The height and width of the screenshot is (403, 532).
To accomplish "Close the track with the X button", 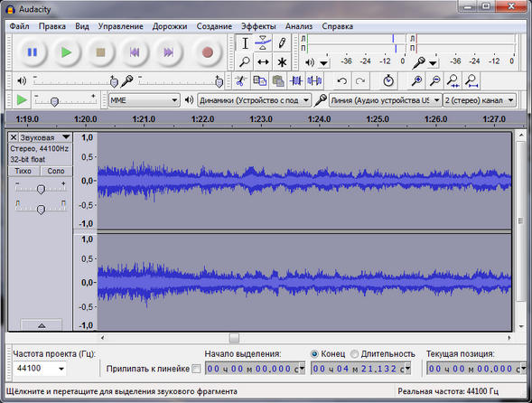I will (14, 137).
